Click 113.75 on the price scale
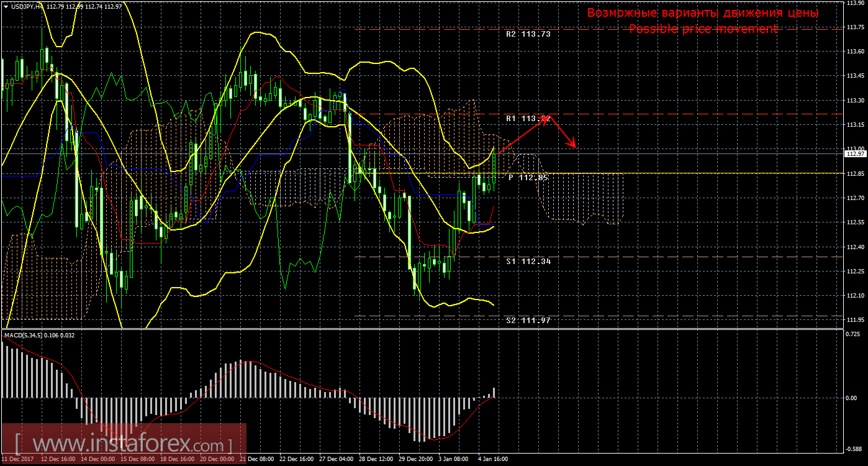The height and width of the screenshot is (466, 868). [x=856, y=27]
